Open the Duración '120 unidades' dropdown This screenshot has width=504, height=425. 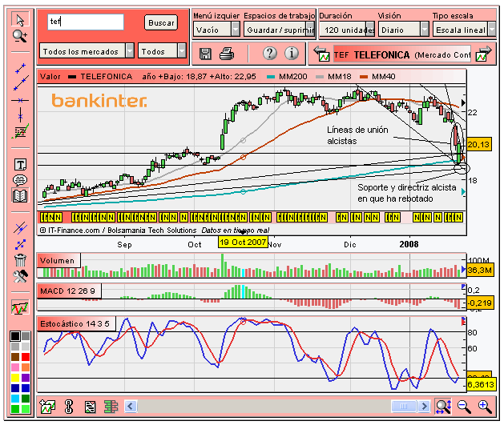347,30
